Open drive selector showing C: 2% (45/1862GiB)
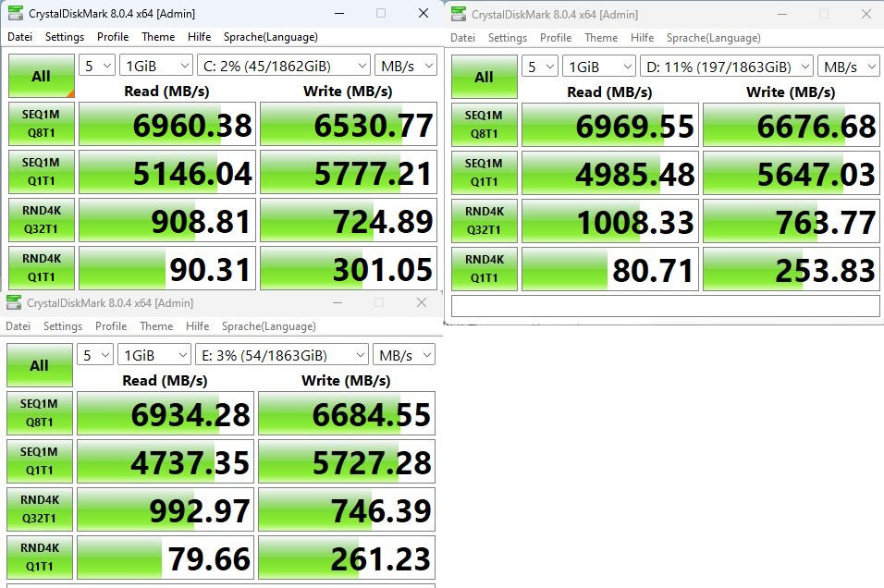 click(x=284, y=66)
